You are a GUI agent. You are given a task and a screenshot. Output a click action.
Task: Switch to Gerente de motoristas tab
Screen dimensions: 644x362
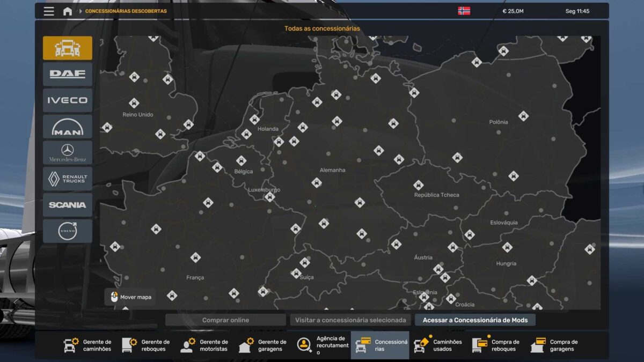(204, 345)
